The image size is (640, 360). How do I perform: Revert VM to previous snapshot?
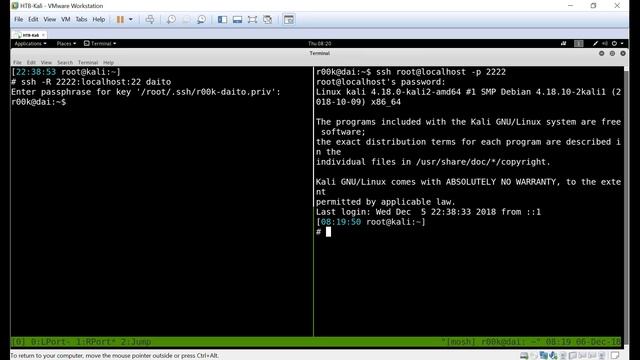click(x=186, y=19)
